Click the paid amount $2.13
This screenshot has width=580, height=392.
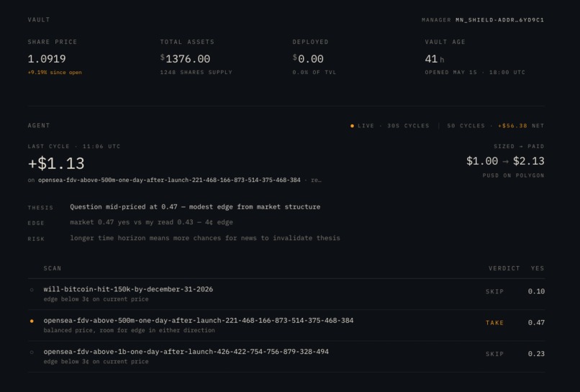click(529, 161)
